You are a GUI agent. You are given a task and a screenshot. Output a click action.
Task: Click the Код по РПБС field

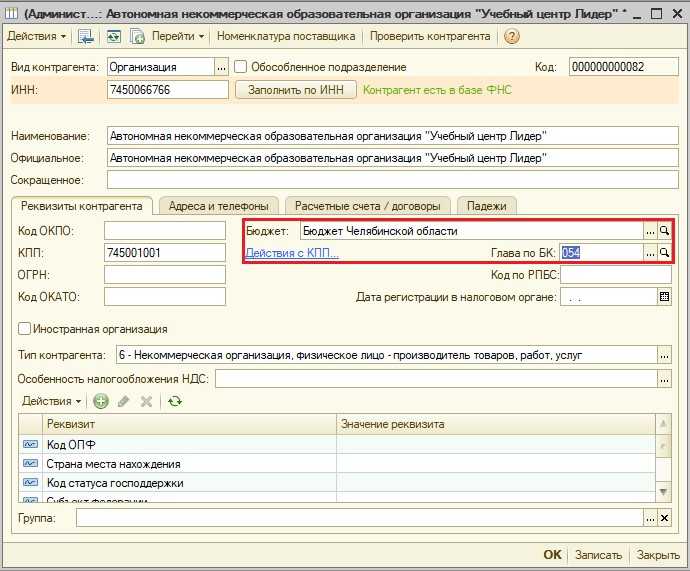pos(616,275)
